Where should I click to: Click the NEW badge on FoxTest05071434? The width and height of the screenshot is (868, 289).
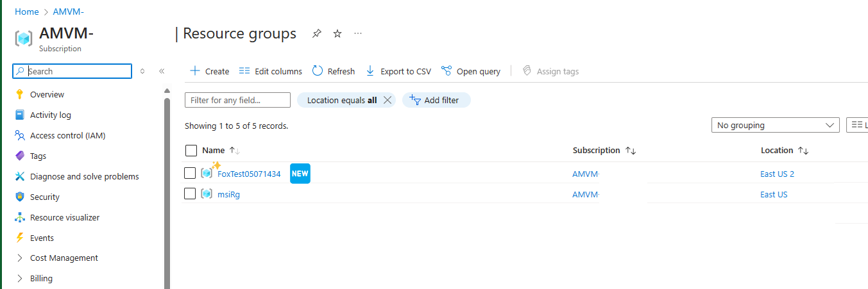click(x=300, y=173)
